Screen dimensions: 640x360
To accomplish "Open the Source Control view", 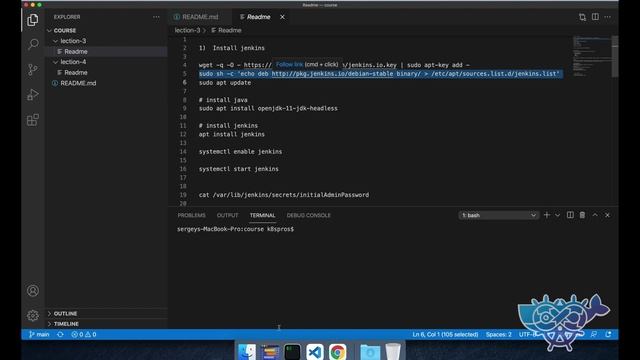I will 33,69.
